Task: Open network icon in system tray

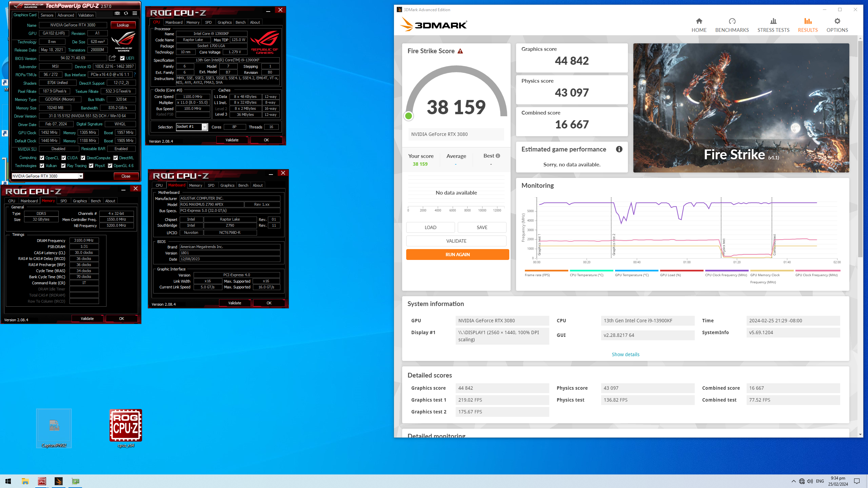Action: point(802,481)
